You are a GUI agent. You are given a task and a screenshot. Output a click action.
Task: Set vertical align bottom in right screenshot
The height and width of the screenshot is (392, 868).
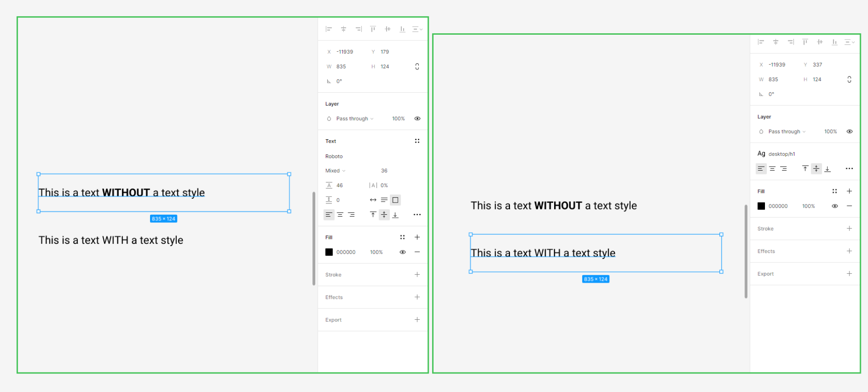(x=828, y=169)
